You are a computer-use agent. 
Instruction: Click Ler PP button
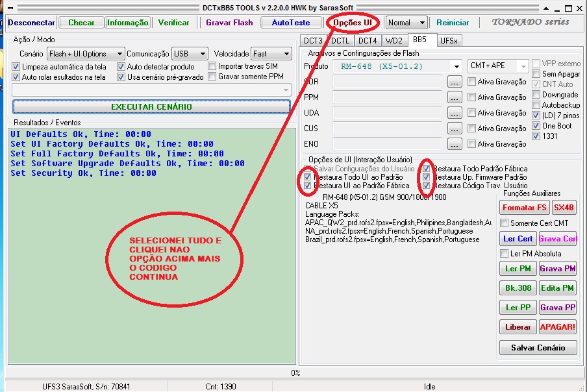[x=518, y=308]
